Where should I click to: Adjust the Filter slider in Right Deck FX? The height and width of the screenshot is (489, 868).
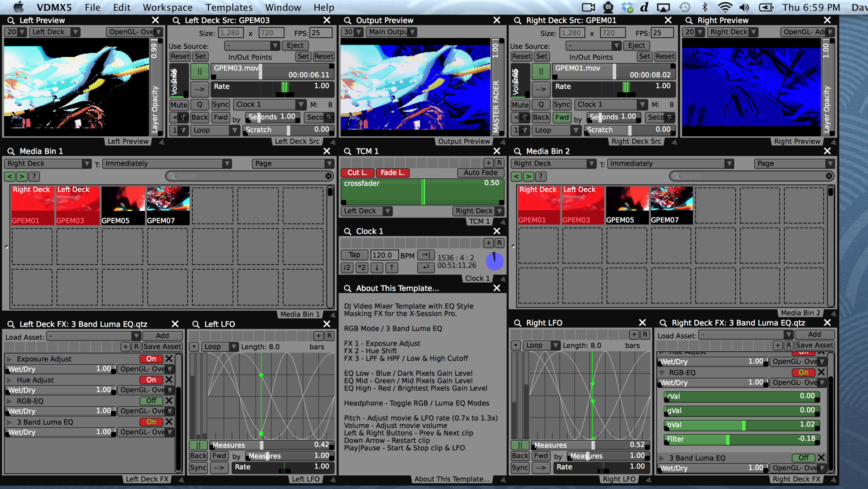coord(742,439)
